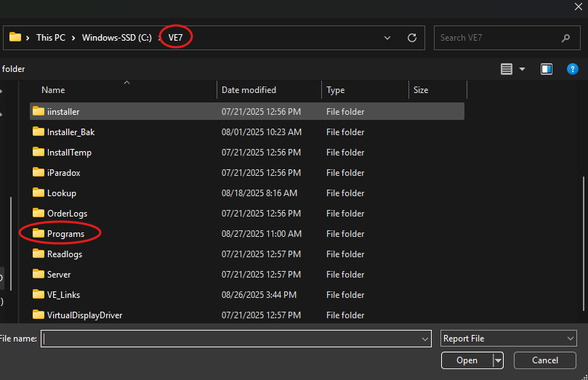588x380 pixels.
Task: Open the help question mark icon
Action: pos(573,69)
